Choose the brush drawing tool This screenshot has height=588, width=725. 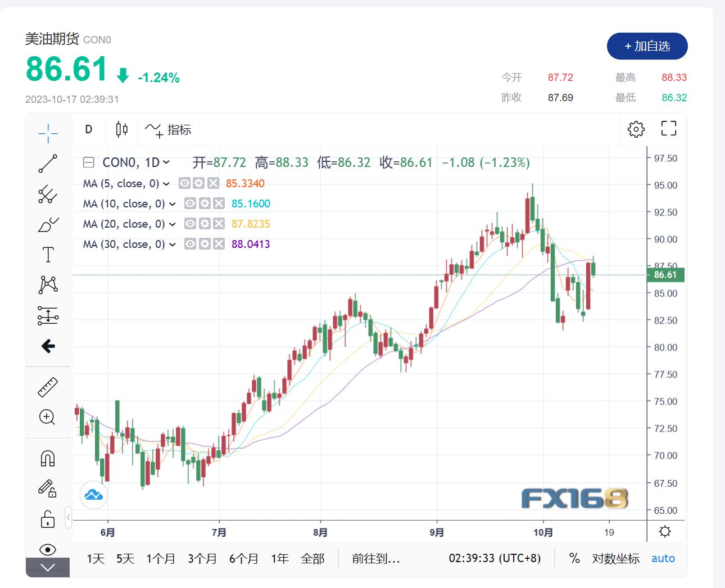(48, 225)
